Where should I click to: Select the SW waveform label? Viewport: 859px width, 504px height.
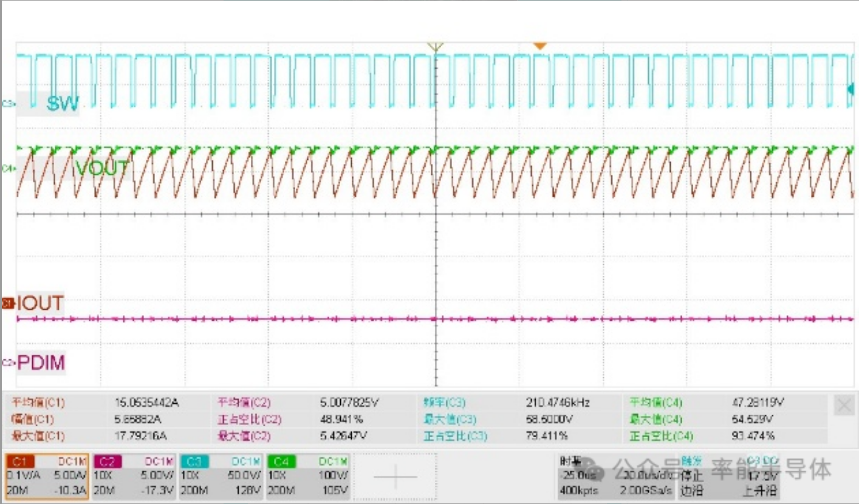62,104
